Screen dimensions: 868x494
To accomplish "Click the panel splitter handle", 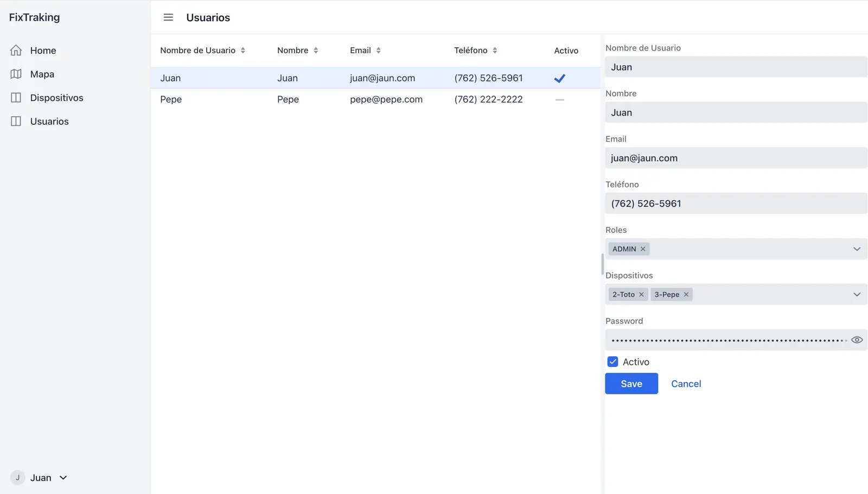I will (602, 264).
